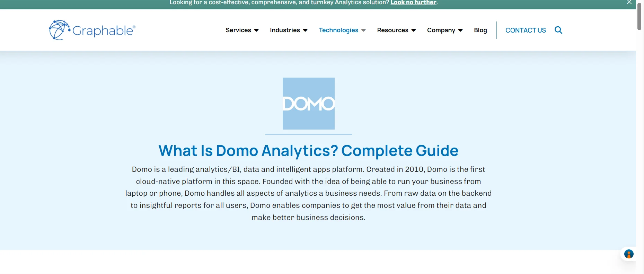Follow the Look no further link
644x274 pixels.
(413, 2)
